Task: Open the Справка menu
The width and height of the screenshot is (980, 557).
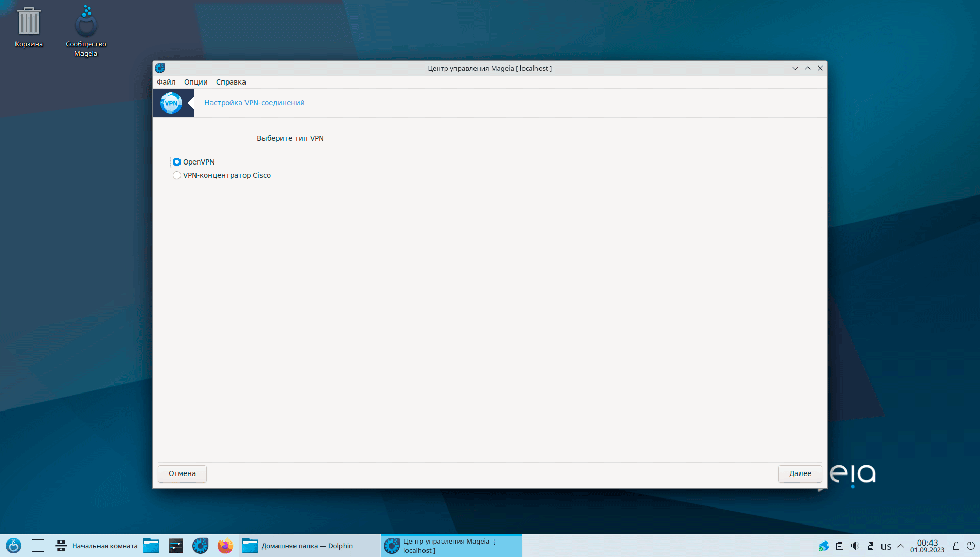Action: pyautogui.click(x=231, y=82)
